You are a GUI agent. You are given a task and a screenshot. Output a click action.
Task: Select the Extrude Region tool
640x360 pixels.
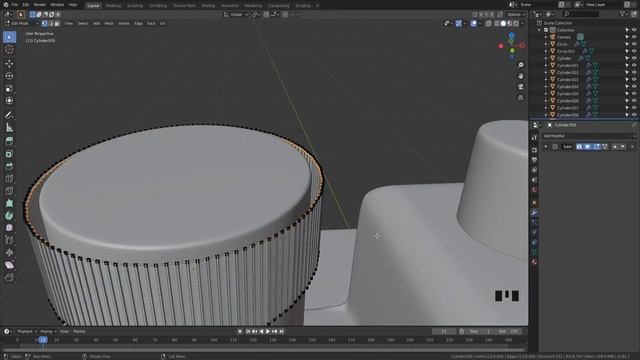[9, 141]
